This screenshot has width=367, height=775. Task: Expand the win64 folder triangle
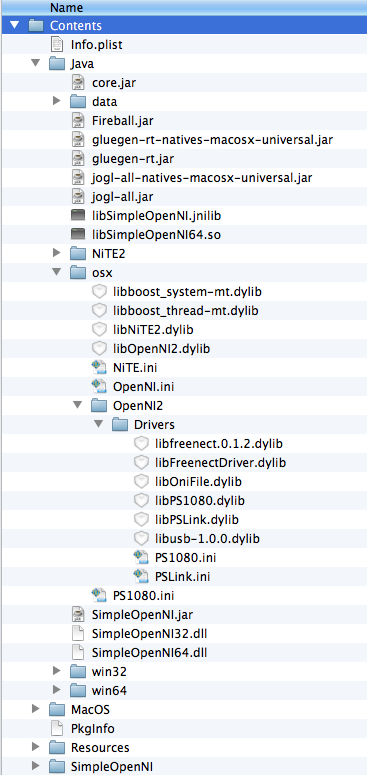click(56, 689)
